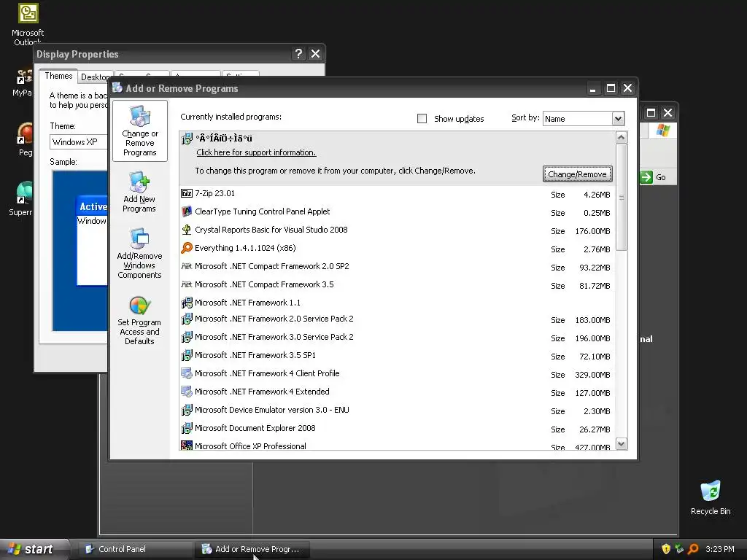This screenshot has height=560, width=747.
Task: Click the network tray icon beside the shield
Action: click(x=679, y=549)
